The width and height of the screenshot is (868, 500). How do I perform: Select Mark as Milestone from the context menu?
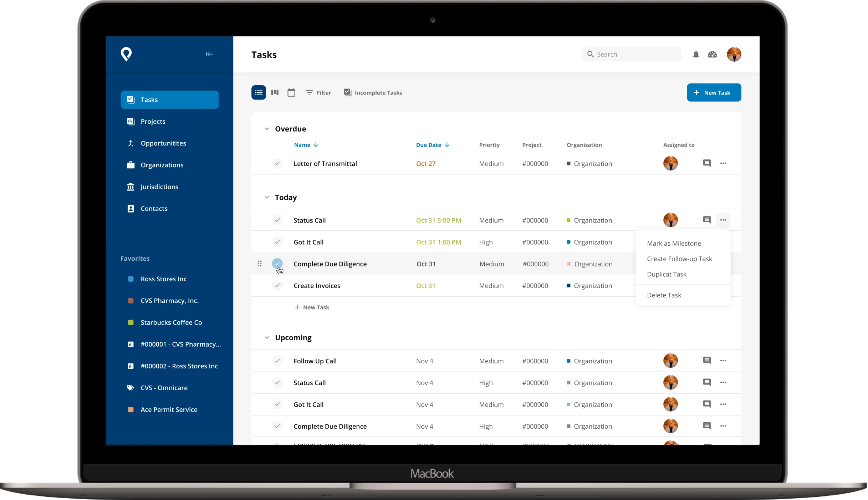[673, 243]
